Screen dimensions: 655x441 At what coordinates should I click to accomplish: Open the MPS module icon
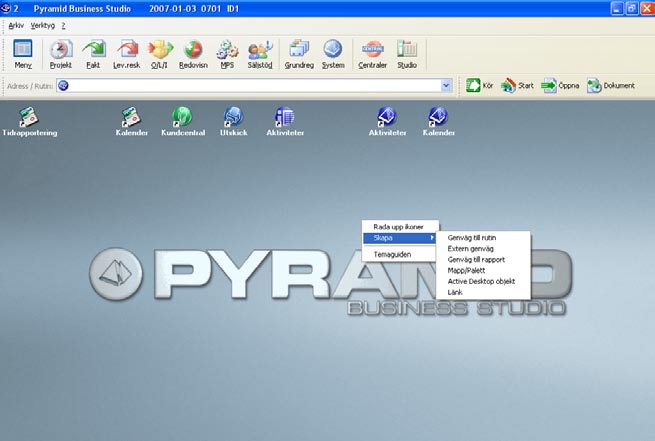coord(227,54)
